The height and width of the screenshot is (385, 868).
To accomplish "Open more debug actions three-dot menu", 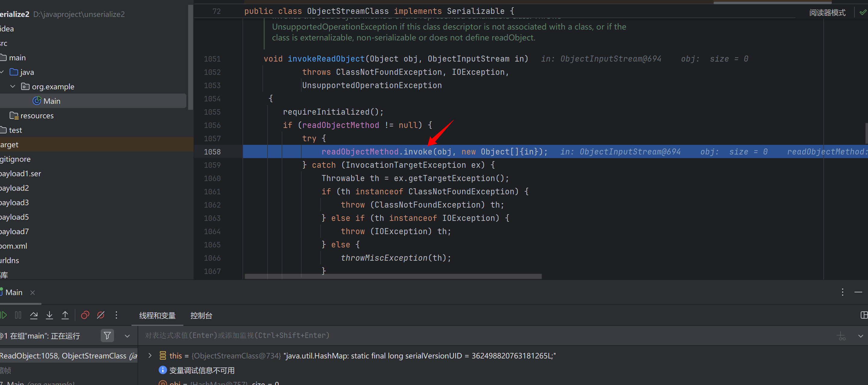I will click(x=116, y=315).
